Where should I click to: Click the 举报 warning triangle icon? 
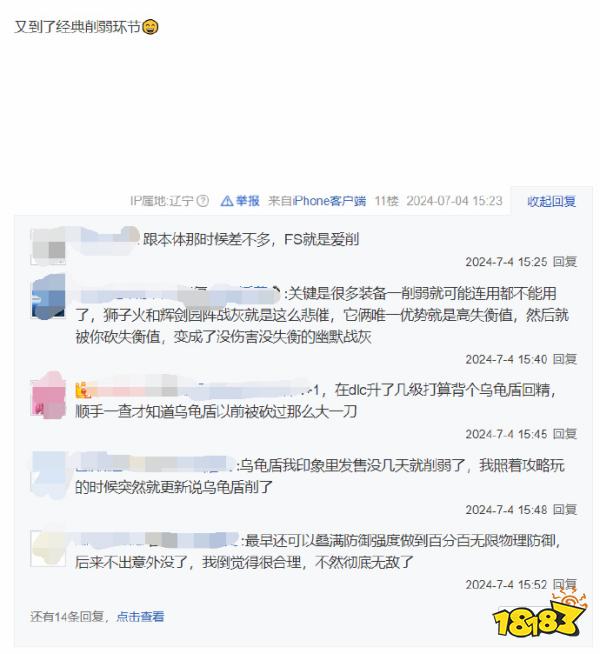pos(227,201)
